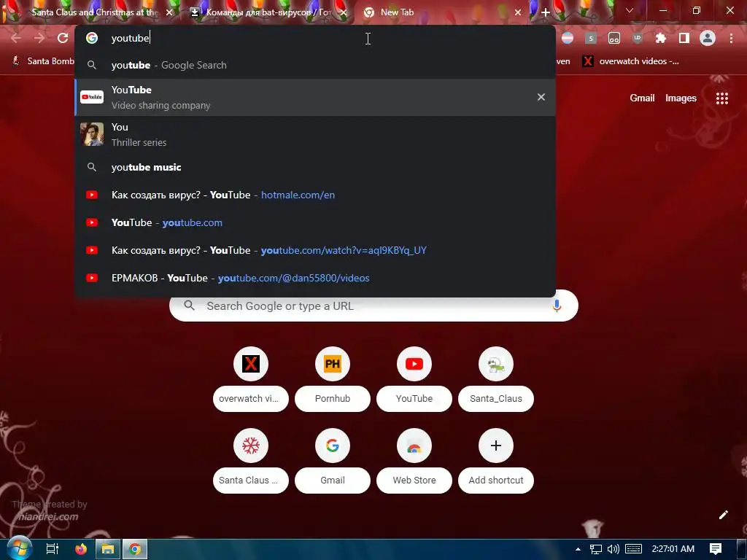Remove the YouTube suggestion with X
The image size is (747, 560).
pyautogui.click(x=541, y=97)
